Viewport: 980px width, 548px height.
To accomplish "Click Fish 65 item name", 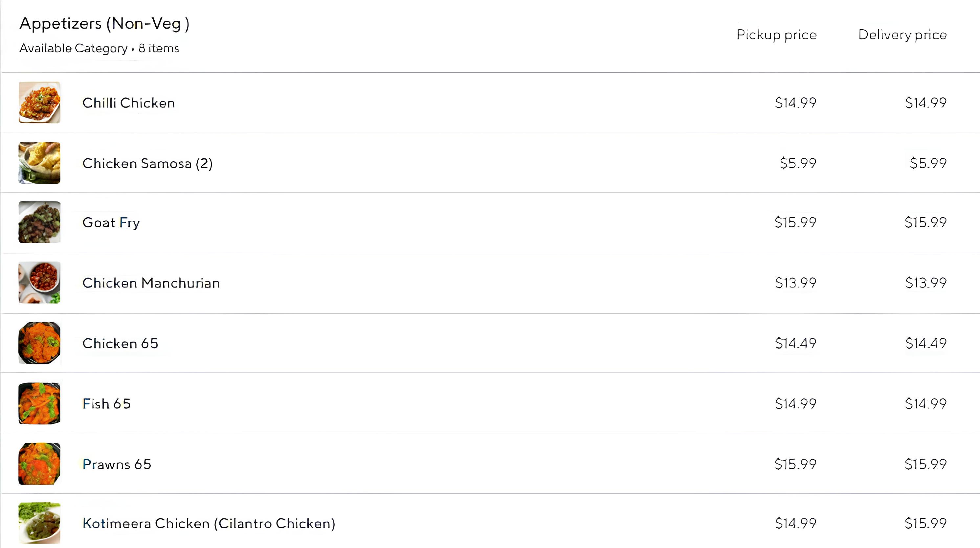I will click(106, 404).
